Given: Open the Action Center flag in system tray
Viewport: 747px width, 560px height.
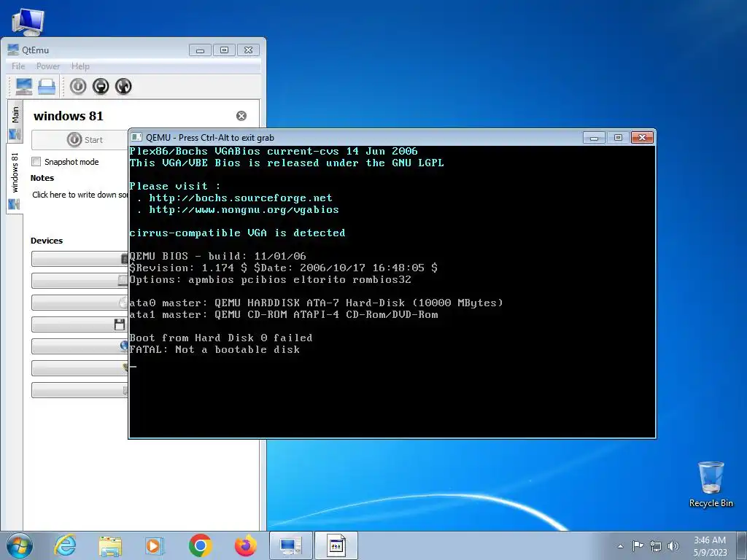Looking at the screenshot, I should pyautogui.click(x=638, y=545).
